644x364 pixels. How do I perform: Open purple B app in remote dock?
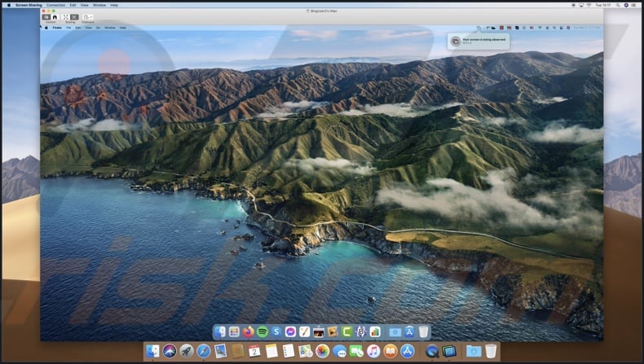360,331
